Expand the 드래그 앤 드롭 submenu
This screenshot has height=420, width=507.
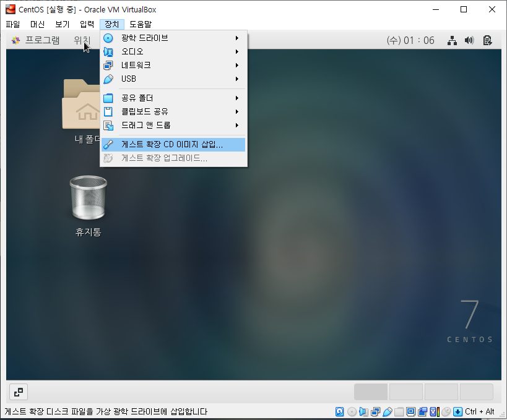click(173, 126)
